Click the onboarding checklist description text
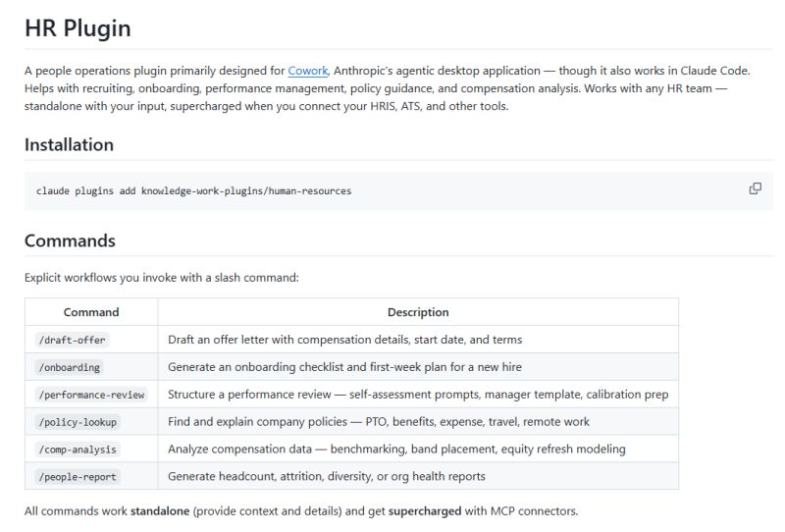The image size is (785, 532). pos(344,367)
